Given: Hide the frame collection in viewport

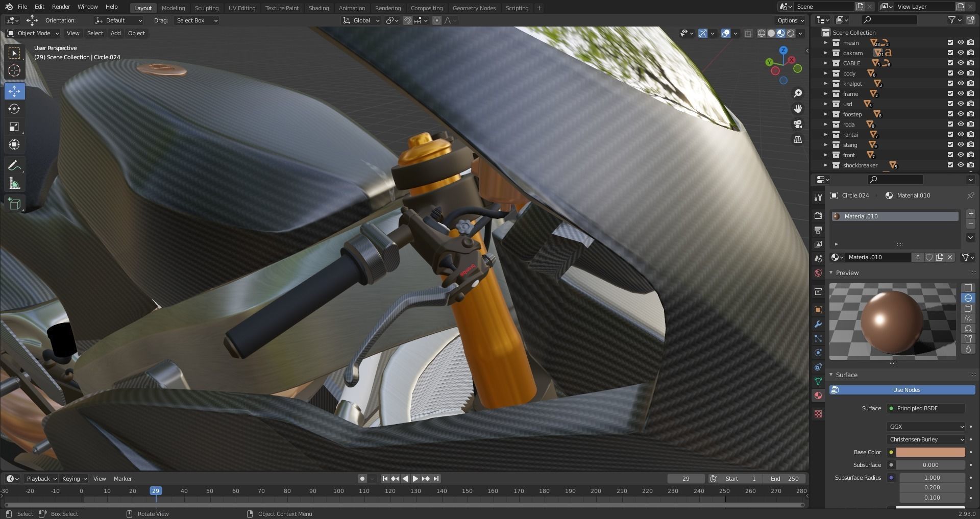Looking at the screenshot, I should tap(960, 94).
